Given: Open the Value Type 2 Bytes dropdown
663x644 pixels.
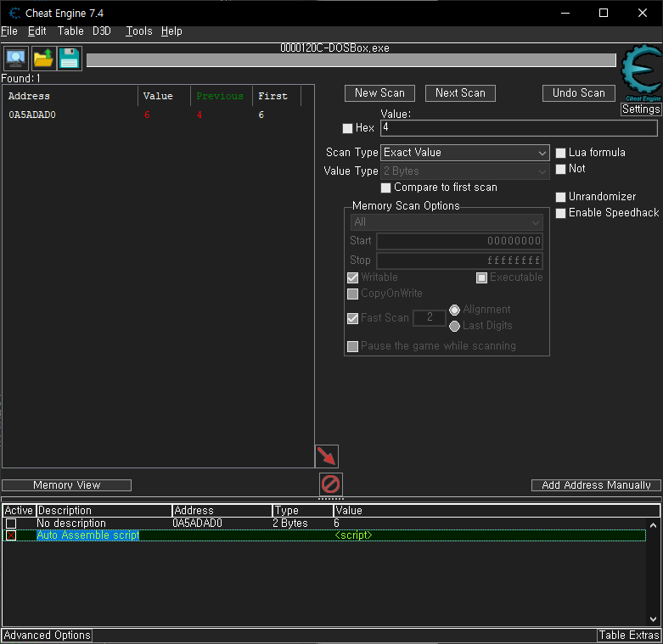Looking at the screenshot, I should (465, 171).
